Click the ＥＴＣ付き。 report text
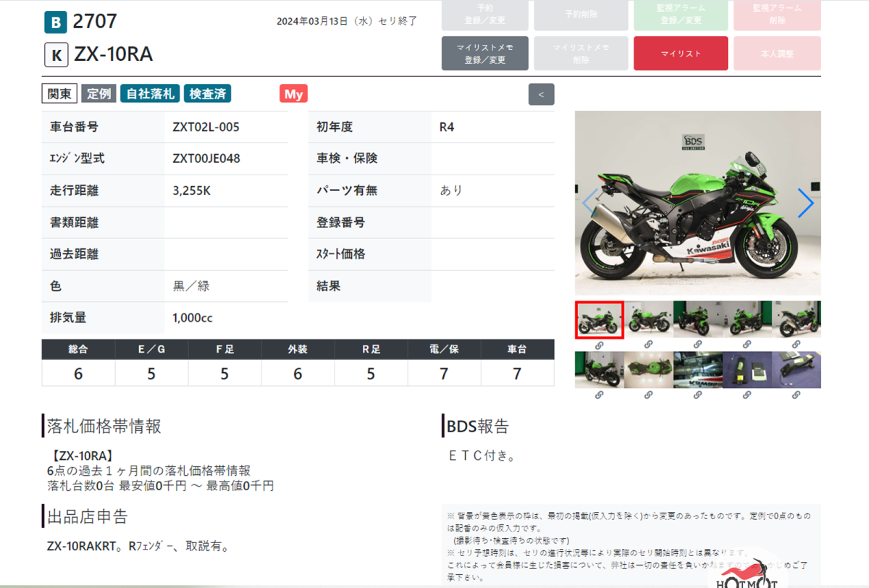 point(482,456)
